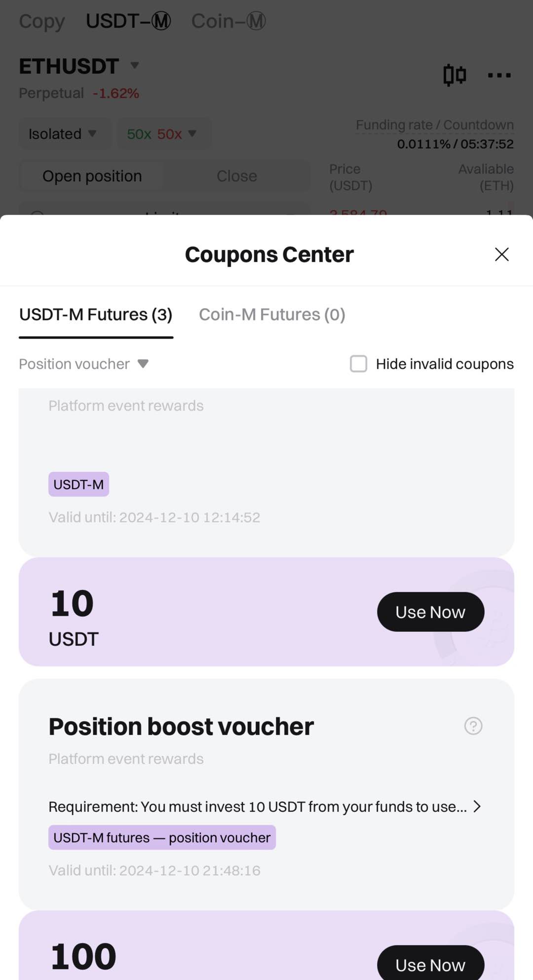
Task: Select the Open position tab
Action: click(x=92, y=176)
